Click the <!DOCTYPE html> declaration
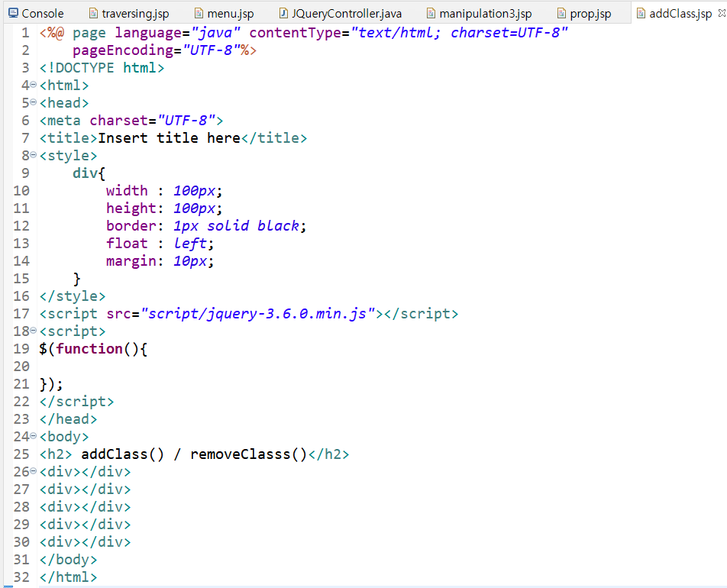Viewport: 727px width, 588px height. (102, 68)
